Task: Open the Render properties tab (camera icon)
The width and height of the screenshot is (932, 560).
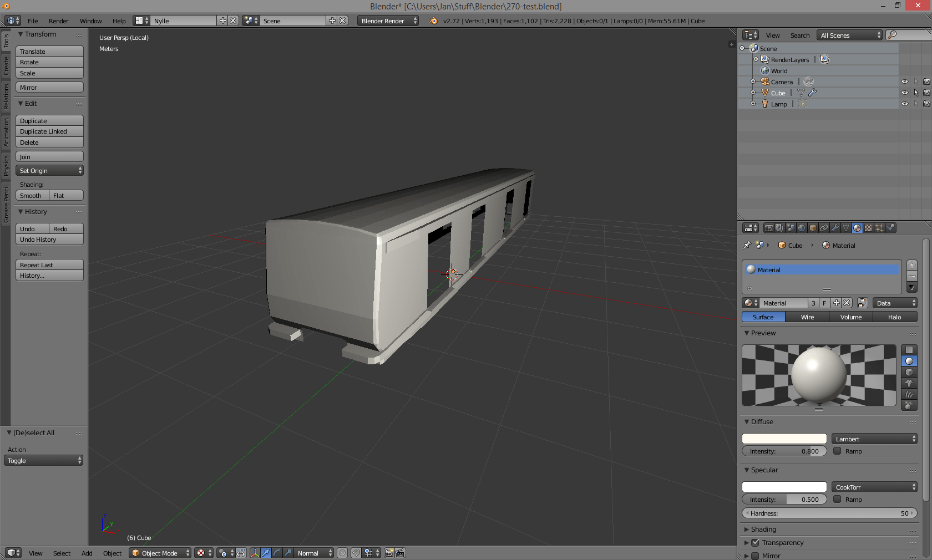Action: pyautogui.click(x=769, y=228)
